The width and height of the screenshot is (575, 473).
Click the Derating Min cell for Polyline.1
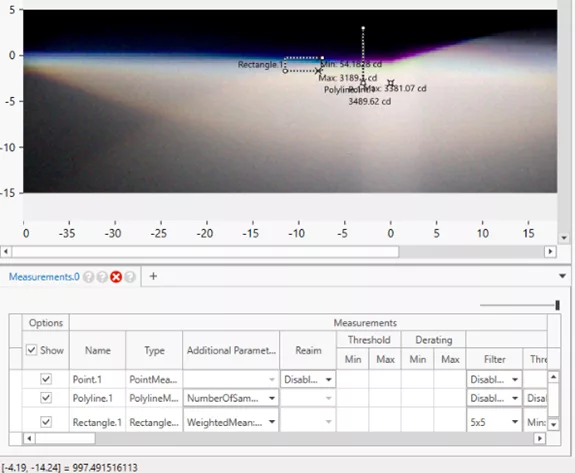pos(417,398)
